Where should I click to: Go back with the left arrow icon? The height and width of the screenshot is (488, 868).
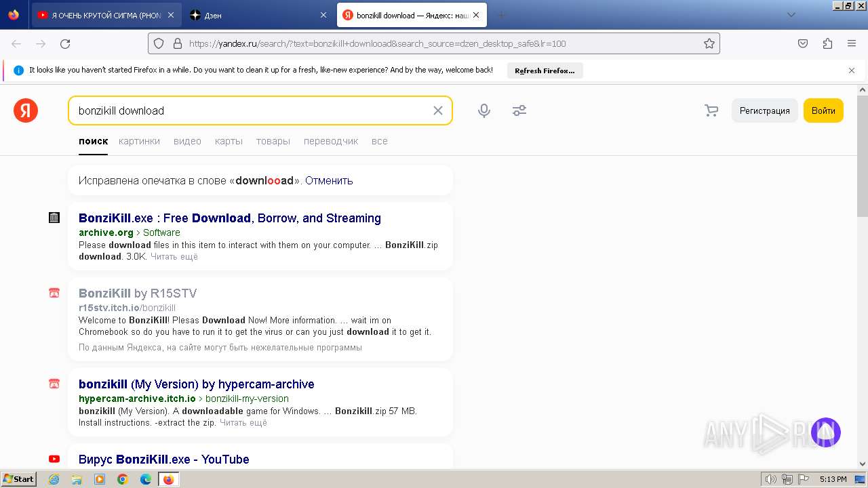point(16,43)
